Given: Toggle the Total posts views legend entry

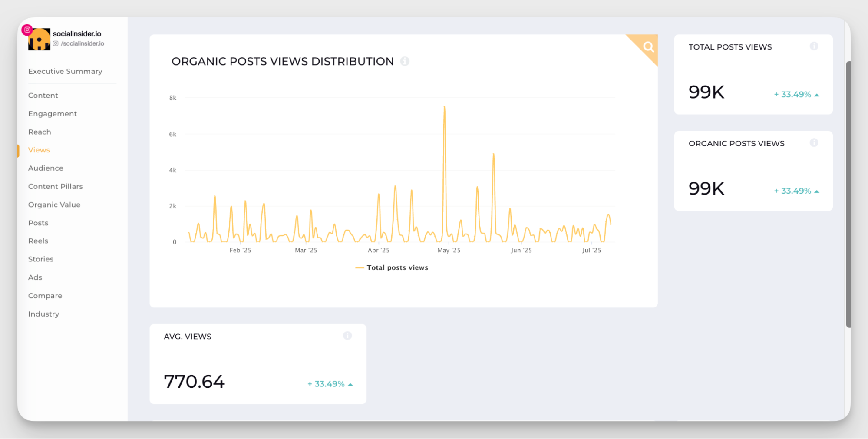Looking at the screenshot, I should 392,267.
